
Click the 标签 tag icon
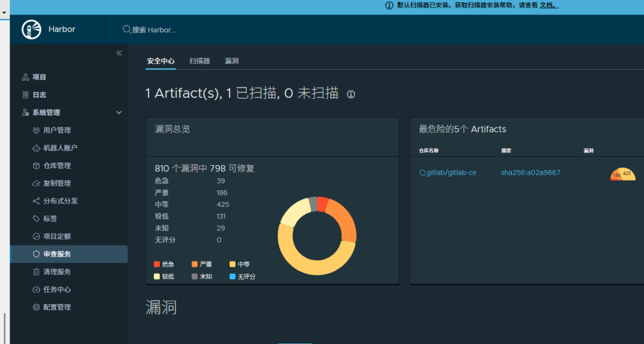36,218
